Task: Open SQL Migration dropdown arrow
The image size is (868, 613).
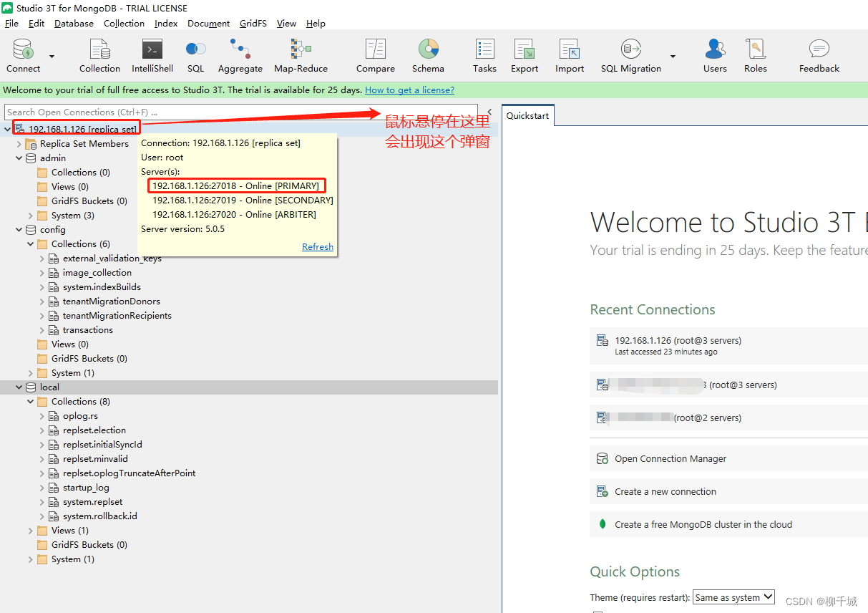Action: click(x=673, y=56)
